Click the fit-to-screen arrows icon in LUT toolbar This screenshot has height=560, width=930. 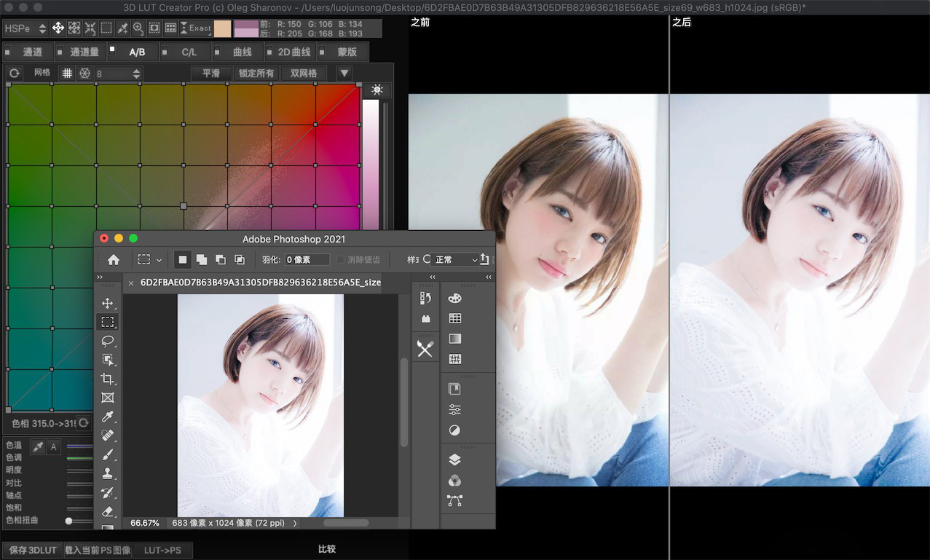click(74, 28)
